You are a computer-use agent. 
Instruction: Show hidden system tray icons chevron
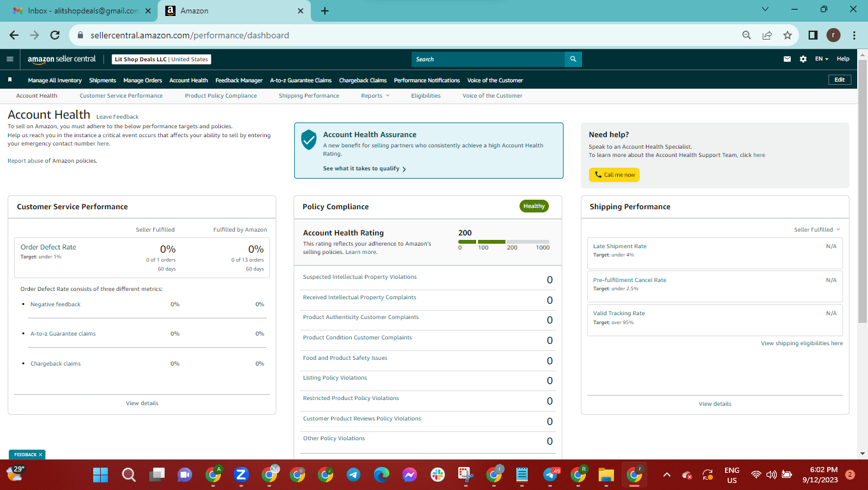[x=667, y=475]
